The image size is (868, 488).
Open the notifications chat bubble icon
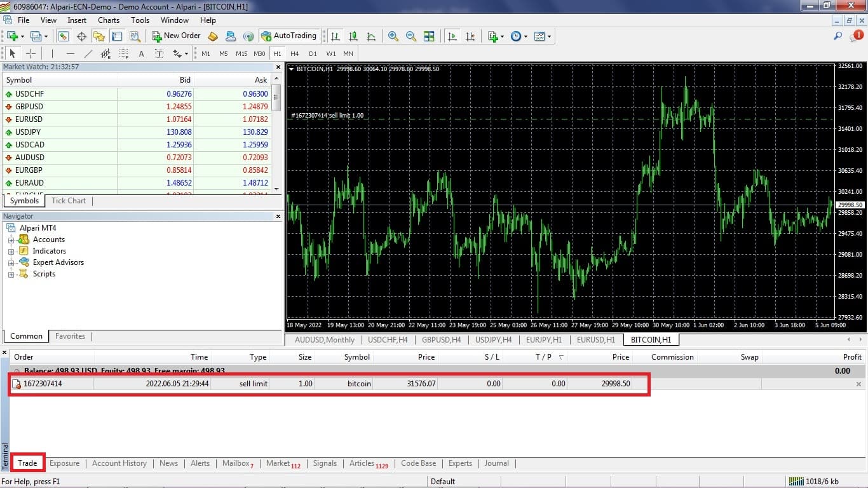[x=855, y=36]
